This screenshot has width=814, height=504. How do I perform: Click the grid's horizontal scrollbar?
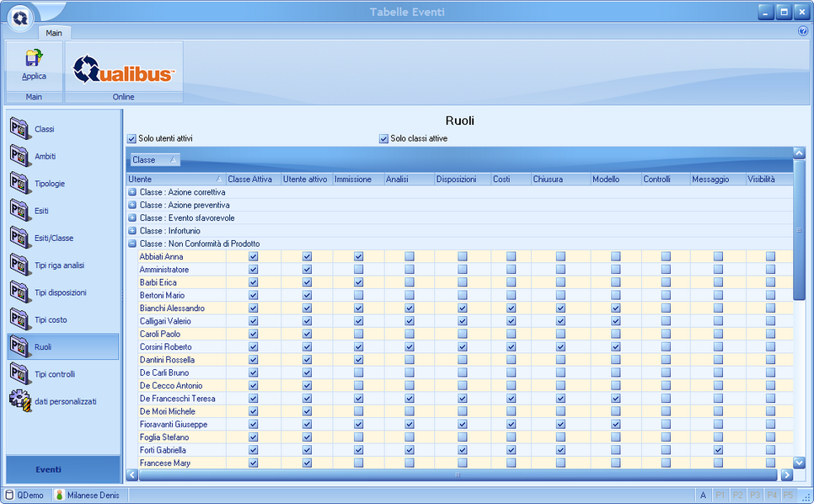[458, 475]
